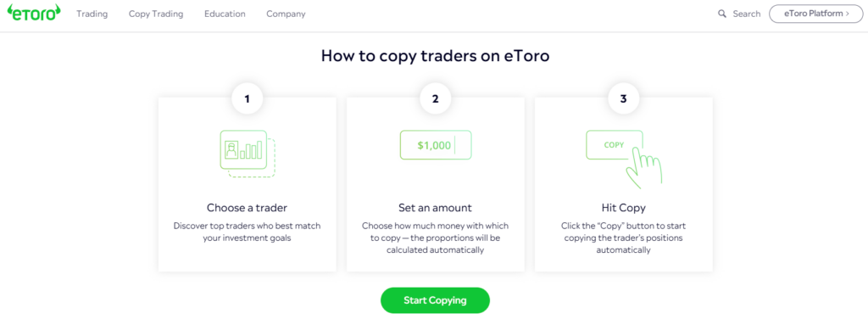The image size is (868, 325).
Task: Click the trader profile chart illustration
Action: (248, 154)
